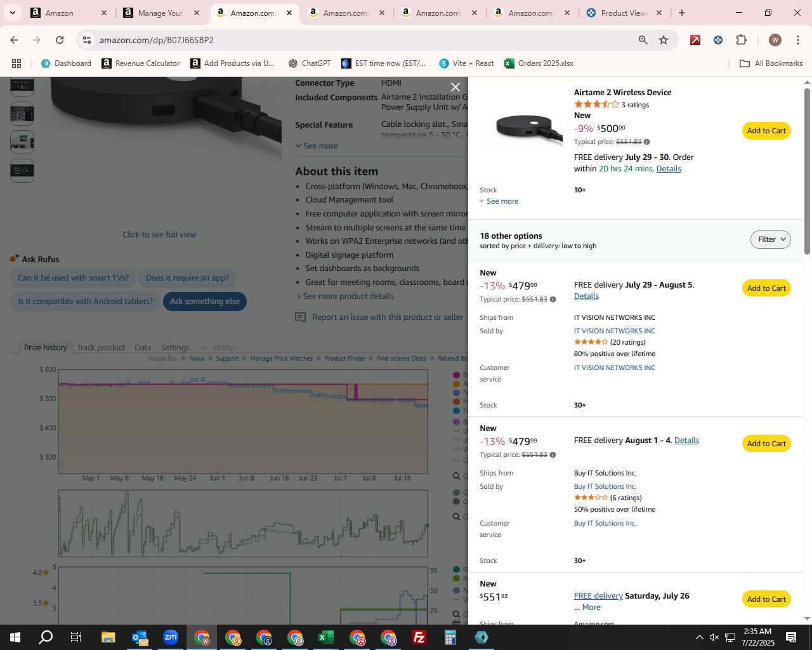This screenshot has height=650, width=812.
Task: Click typical price info icon on $500 offer
Action: (646, 142)
